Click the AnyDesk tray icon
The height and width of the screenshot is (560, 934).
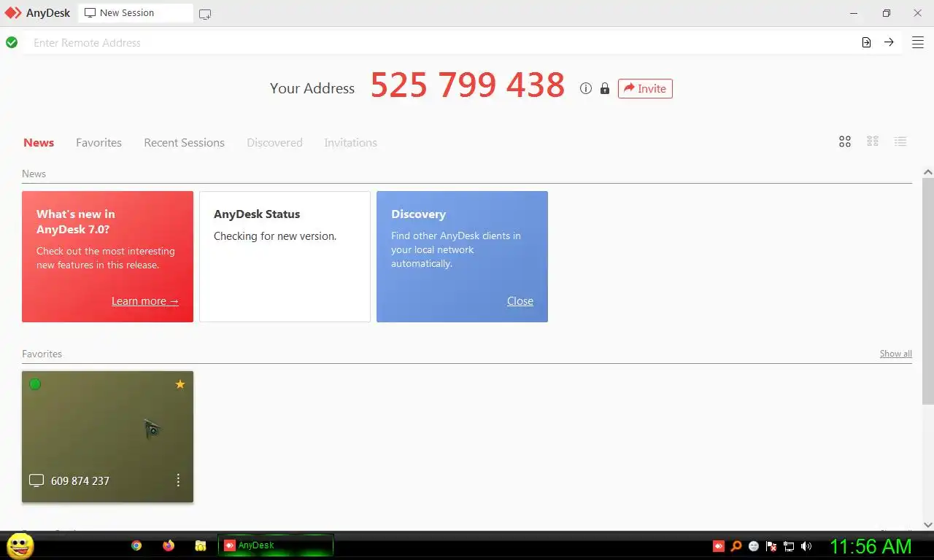pos(719,545)
